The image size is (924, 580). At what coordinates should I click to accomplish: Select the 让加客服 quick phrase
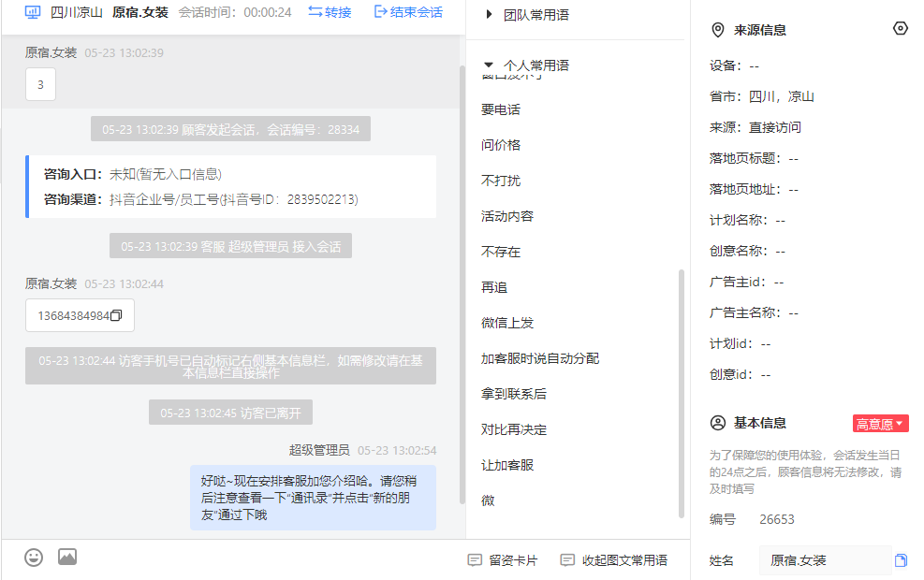click(x=507, y=465)
